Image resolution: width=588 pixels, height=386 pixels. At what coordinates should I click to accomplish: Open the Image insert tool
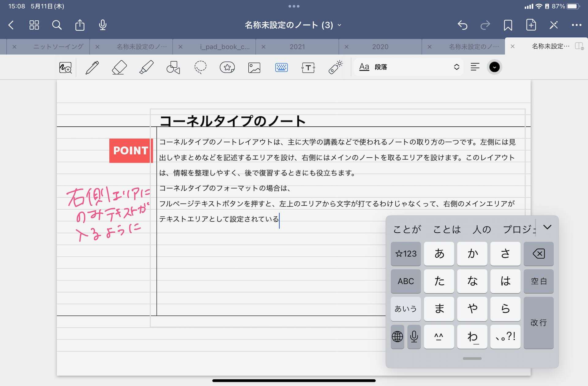(254, 67)
